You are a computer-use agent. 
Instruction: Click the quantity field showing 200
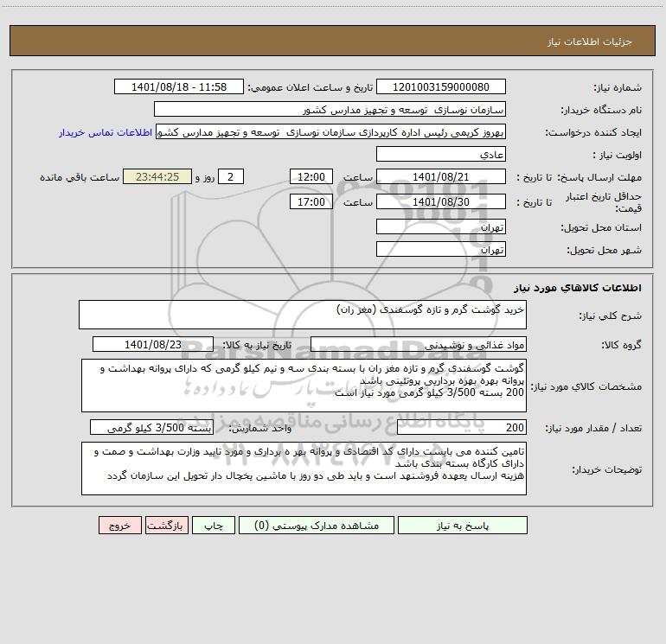462,428
